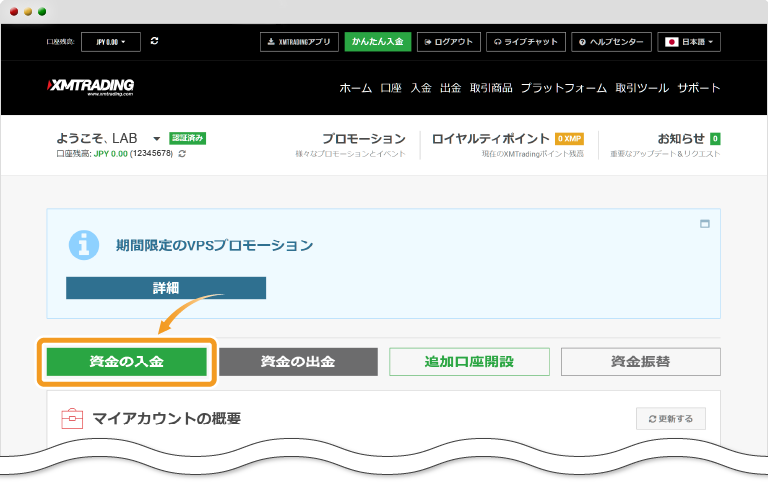Viewport: 768px width, 484px height.
Task: Click the blue info icon in banner
Action: click(84, 245)
